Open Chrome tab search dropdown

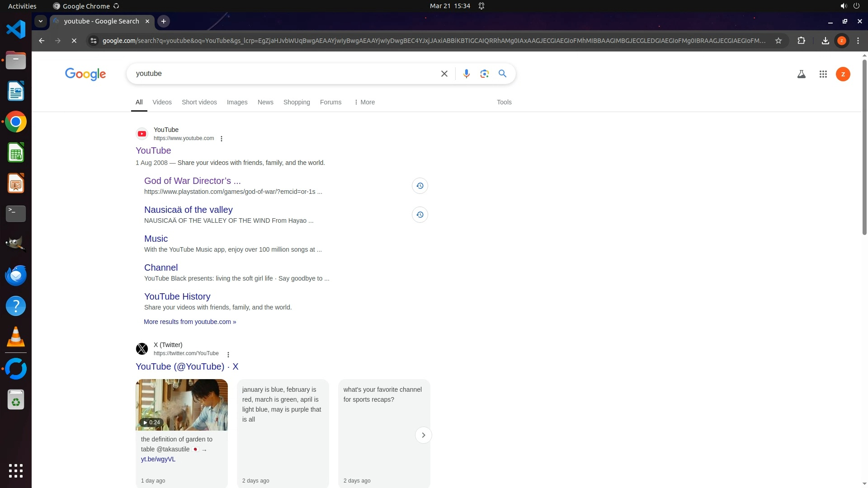tap(41, 21)
